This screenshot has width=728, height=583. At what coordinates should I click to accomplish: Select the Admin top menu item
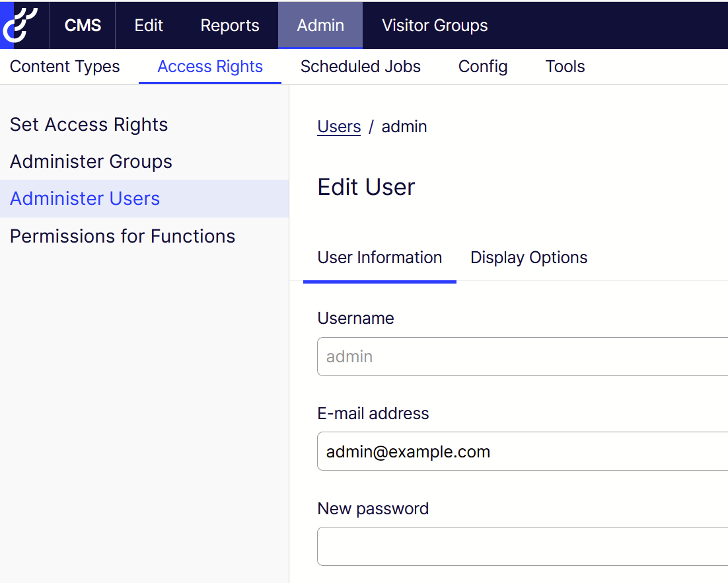[320, 26]
